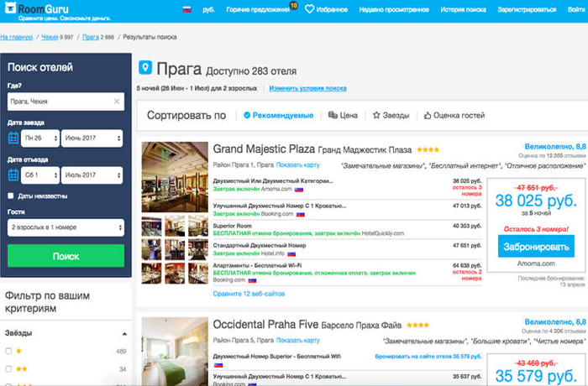
Task: Tick the two-star filter checkbox
Action: (9, 368)
